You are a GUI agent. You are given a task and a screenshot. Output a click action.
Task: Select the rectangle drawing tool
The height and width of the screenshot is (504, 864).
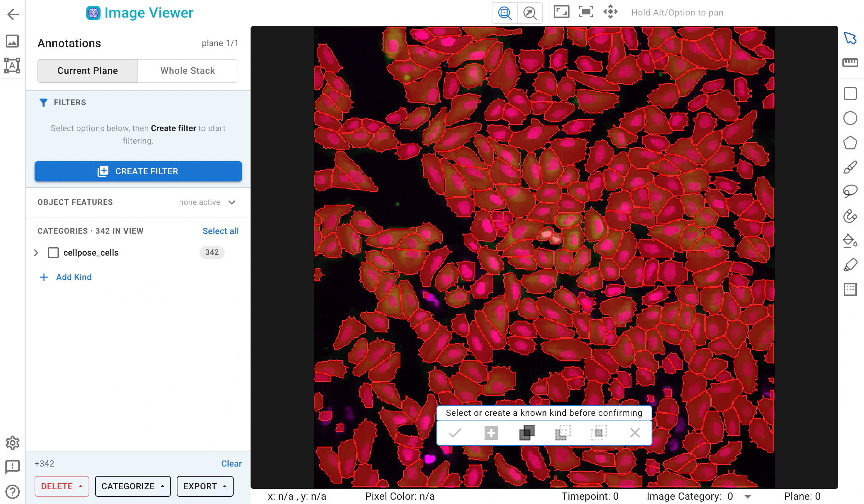click(x=850, y=94)
